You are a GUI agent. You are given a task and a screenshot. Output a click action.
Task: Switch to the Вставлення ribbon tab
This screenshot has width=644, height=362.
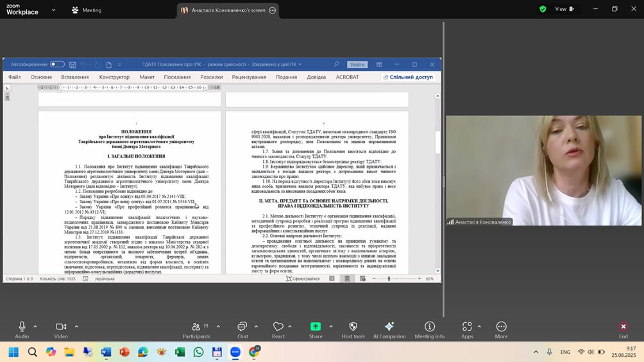[75, 77]
